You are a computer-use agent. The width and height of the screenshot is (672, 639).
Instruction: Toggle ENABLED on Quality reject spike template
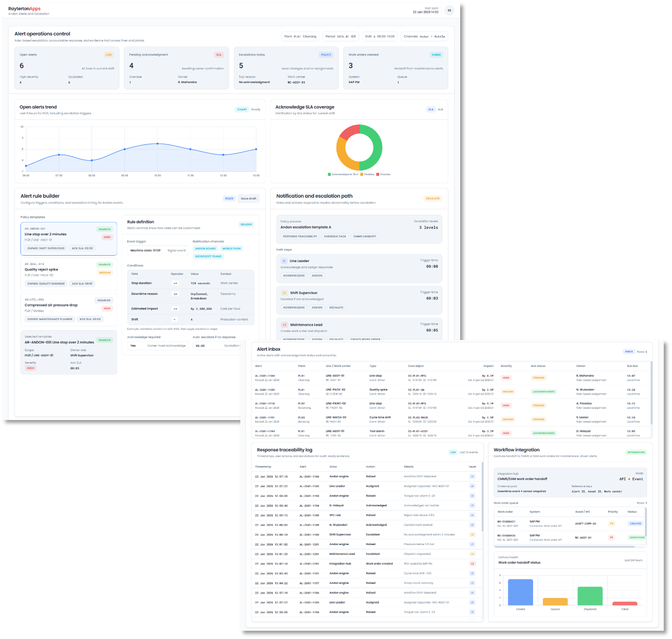pyautogui.click(x=105, y=264)
